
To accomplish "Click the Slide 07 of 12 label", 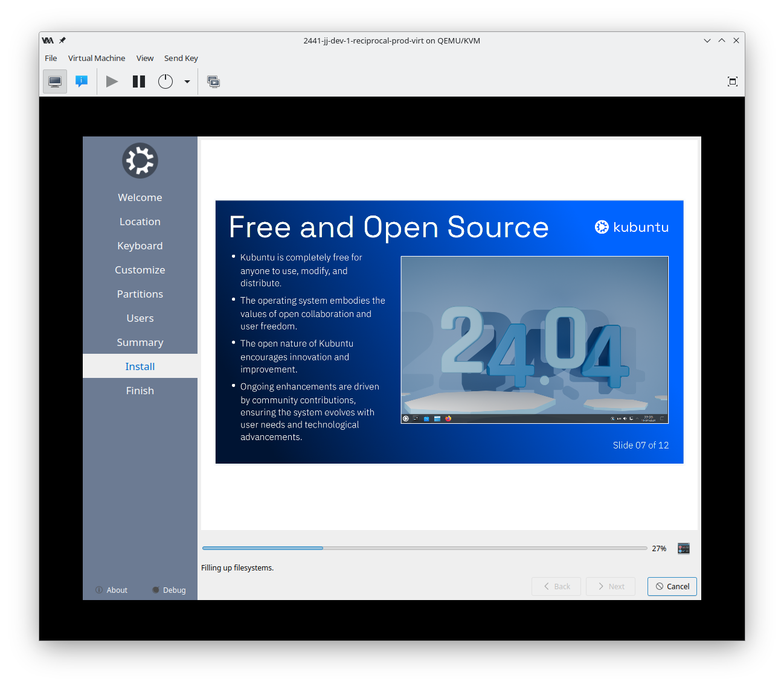I will [641, 445].
